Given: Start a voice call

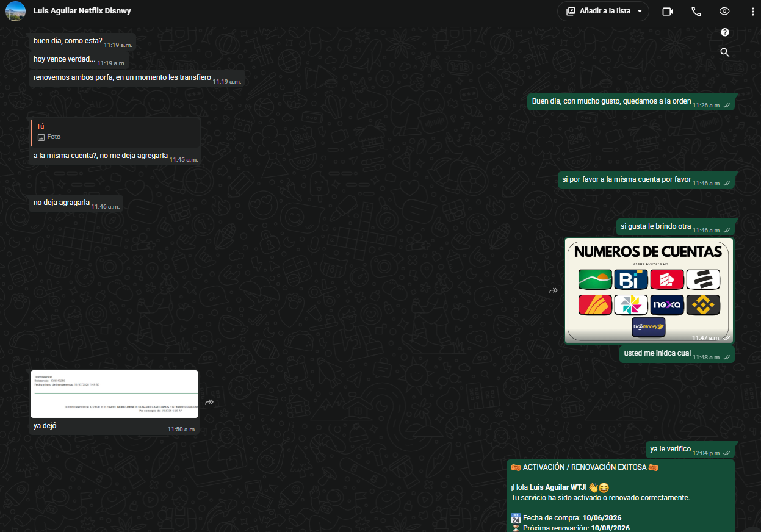Looking at the screenshot, I should click(x=696, y=11).
